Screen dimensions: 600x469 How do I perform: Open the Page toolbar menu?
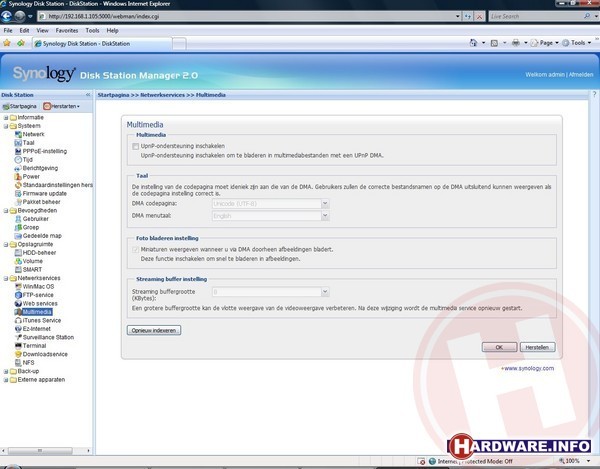tap(545, 43)
